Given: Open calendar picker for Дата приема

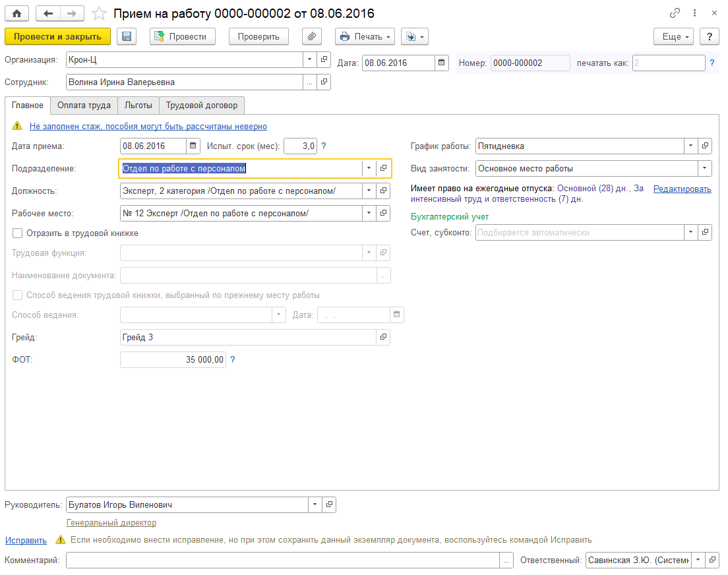Looking at the screenshot, I should [x=193, y=146].
